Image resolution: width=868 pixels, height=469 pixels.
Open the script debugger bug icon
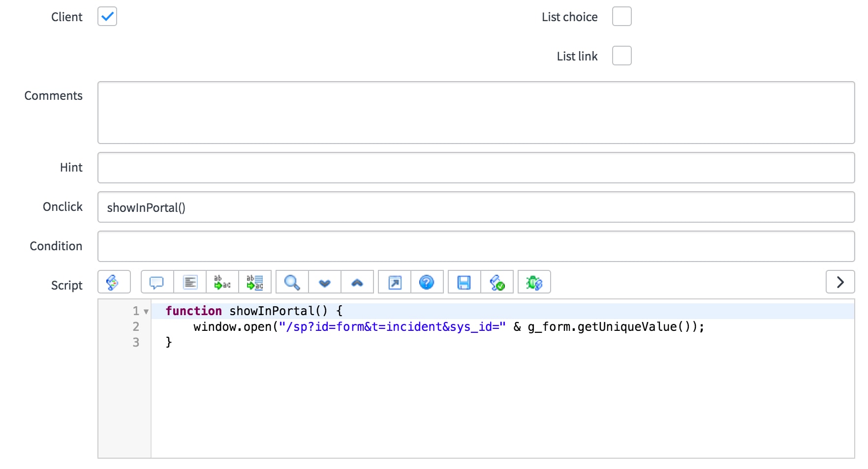click(x=534, y=282)
